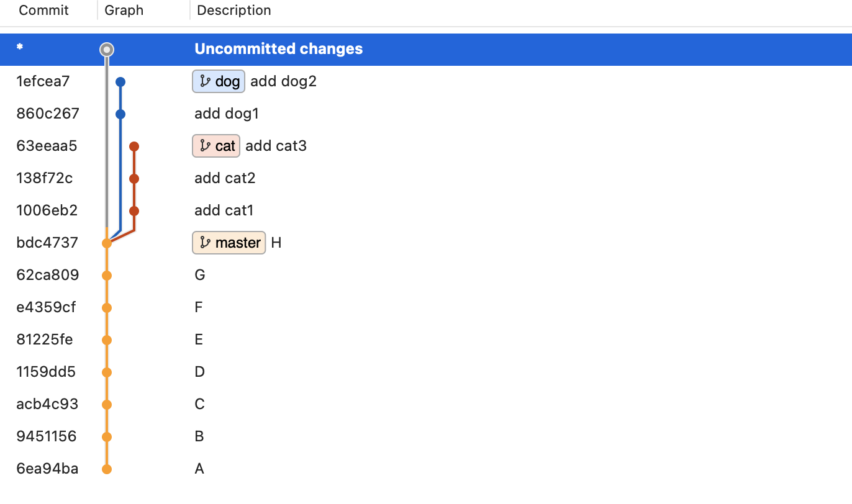Click the dog branch label
This screenshot has height=504, width=852.
[219, 81]
